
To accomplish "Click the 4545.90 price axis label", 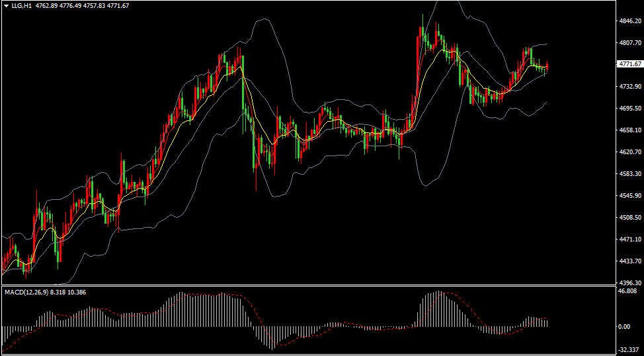I will click(x=629, y=196).
